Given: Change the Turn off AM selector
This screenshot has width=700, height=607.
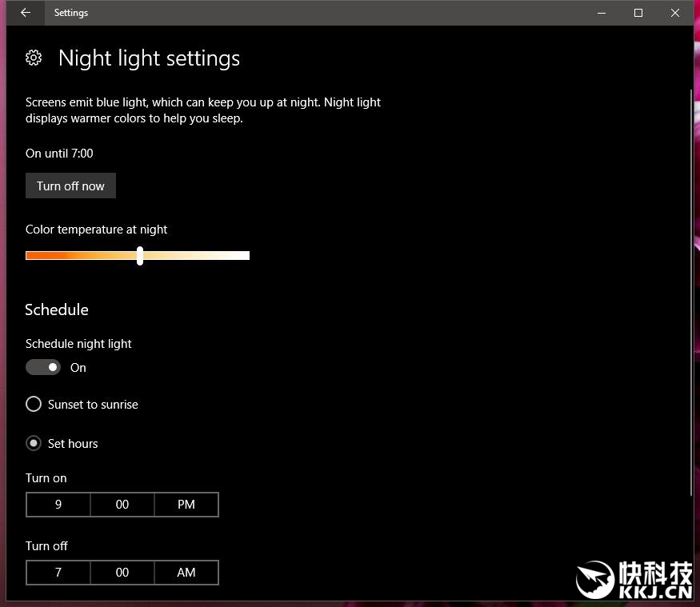Looking at the screenshot, I should tap(186, 573).
